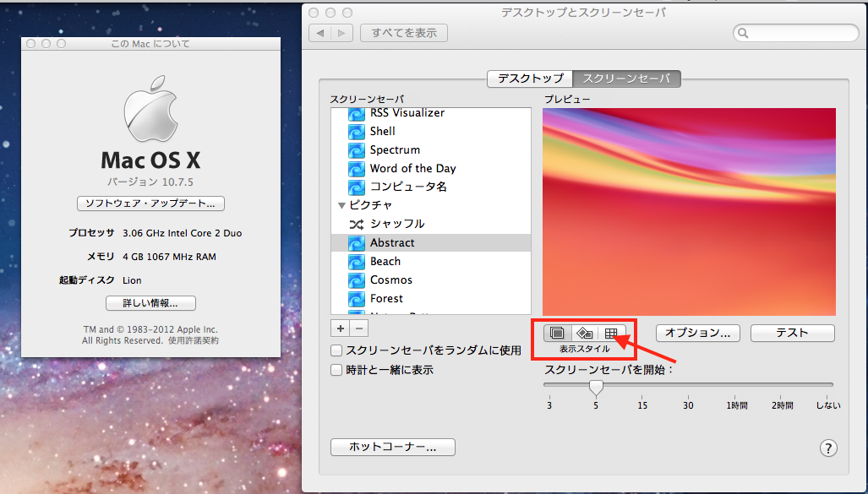Select the slideshow display style icon

558,333
